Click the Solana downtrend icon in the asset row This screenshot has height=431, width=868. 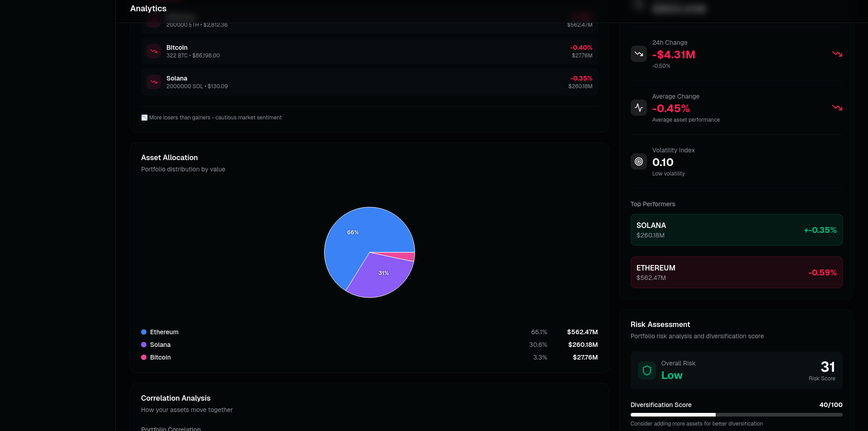pyautogui.click(x=154, y=82)
